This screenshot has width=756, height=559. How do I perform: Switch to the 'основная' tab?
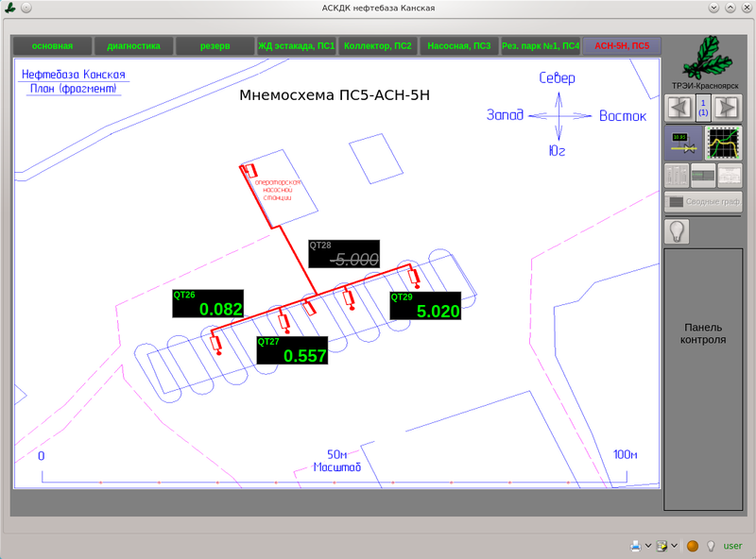tap(52, 45)
